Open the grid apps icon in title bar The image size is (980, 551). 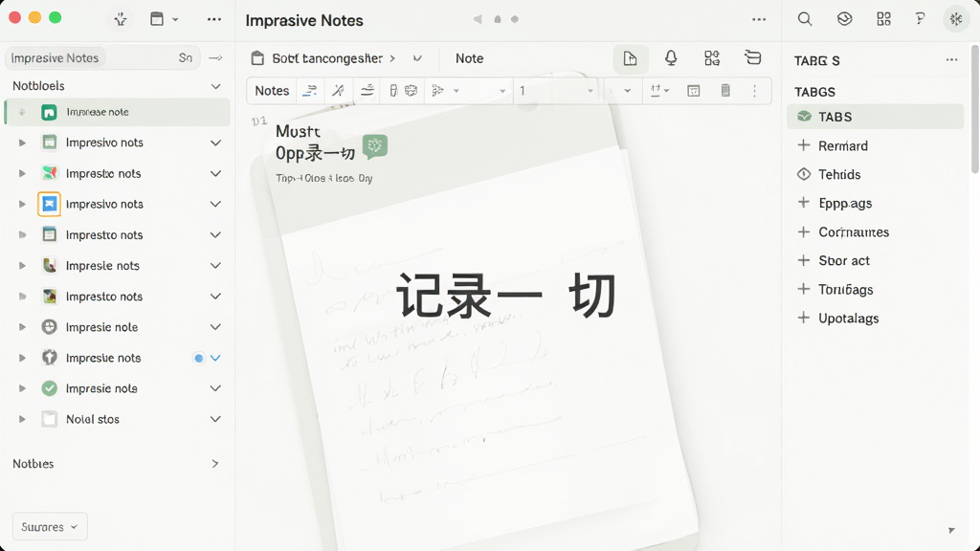[883, 19]
